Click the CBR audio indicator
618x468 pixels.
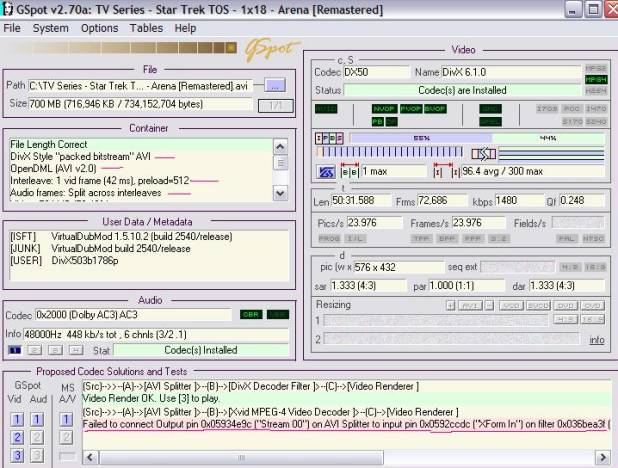[251, 315]
